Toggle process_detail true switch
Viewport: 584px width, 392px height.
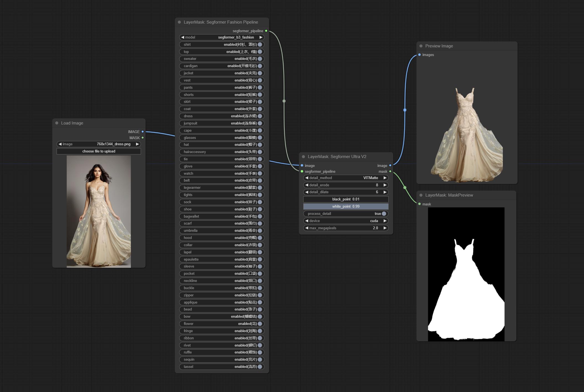point(384,214)
